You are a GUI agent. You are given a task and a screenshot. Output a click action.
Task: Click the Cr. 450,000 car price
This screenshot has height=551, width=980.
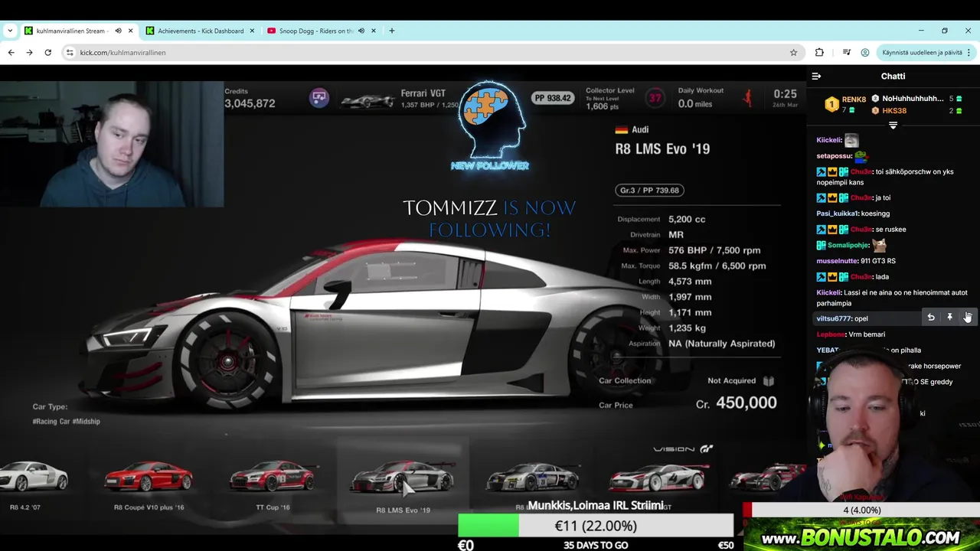pyautogui.click(x=736, y=403)
